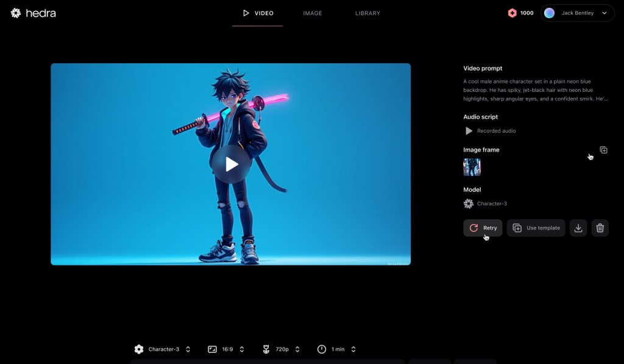Download the generated video
The height and width of the screenshot is (364, 624).
point(578,228)
